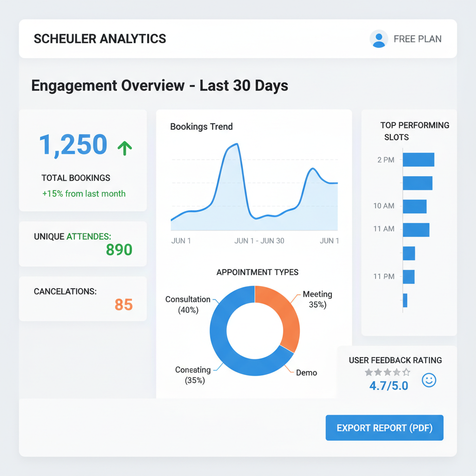This screenshot has height=476, width=476.
Task: Click the 2 PM axis label
Action: click(386, 160)
